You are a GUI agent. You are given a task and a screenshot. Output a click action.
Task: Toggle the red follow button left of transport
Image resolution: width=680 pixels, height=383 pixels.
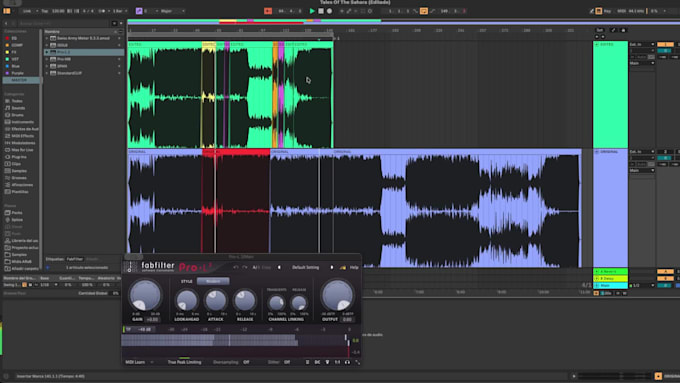pos(268,11)
